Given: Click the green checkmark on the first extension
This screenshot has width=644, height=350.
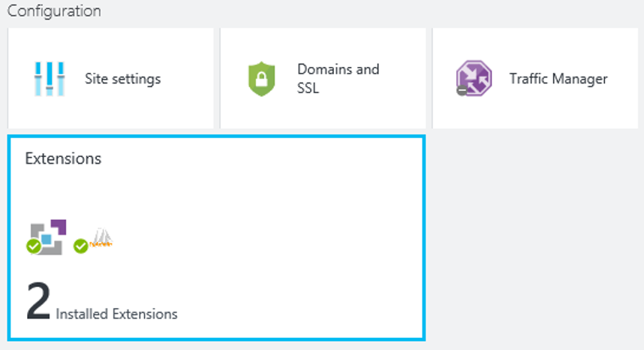Looking at the screenshot, I should pos(34,246).
